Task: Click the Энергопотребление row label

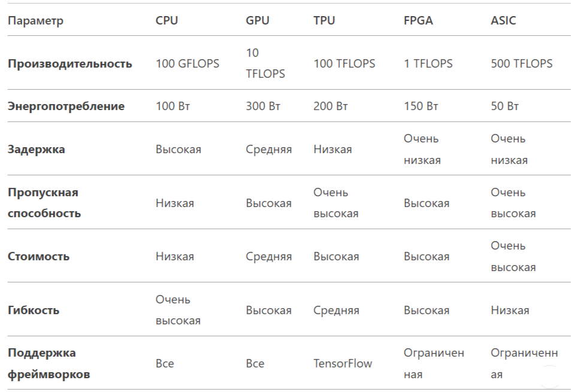Action: click(x=66, y=107)
